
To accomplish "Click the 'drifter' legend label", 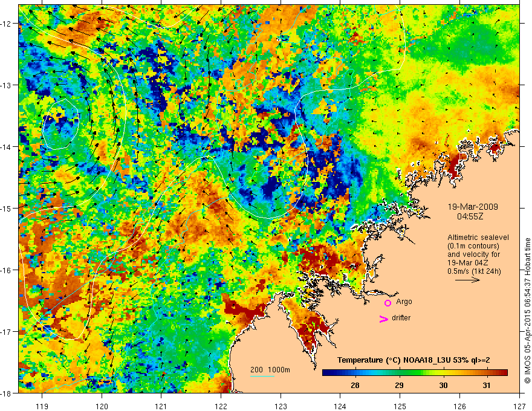I will pos(401,318).
